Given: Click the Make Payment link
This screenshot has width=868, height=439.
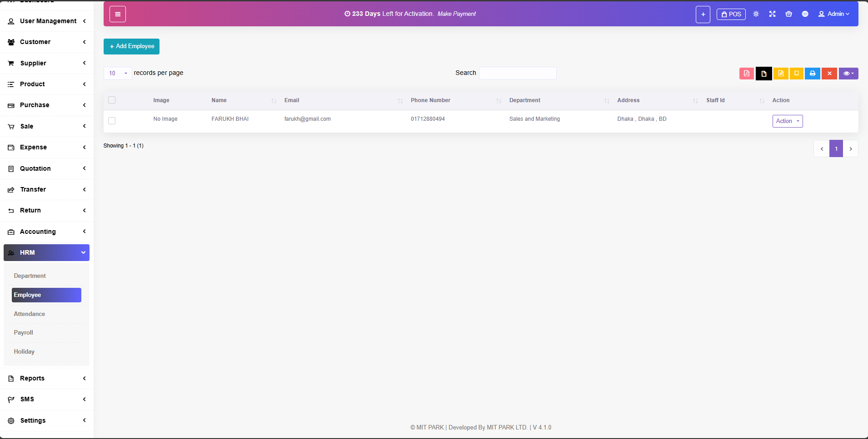Looking at the screenshot, I should pos(456,14).
